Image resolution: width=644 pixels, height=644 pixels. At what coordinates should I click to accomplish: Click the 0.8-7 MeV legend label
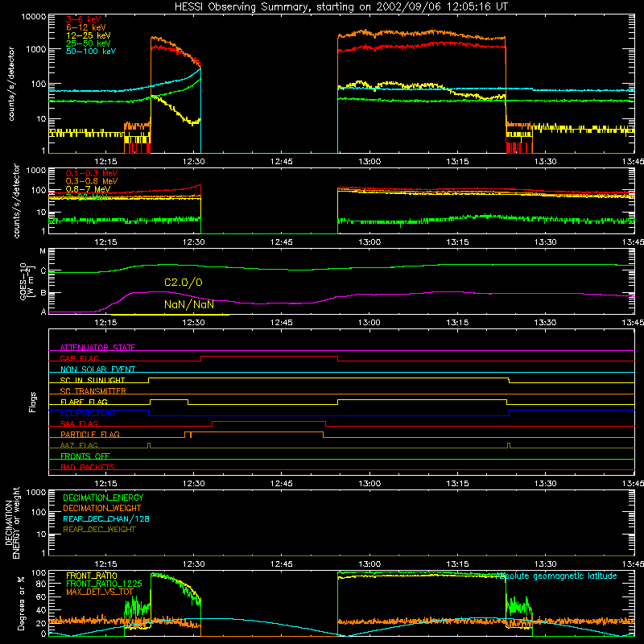pos(88,189)
